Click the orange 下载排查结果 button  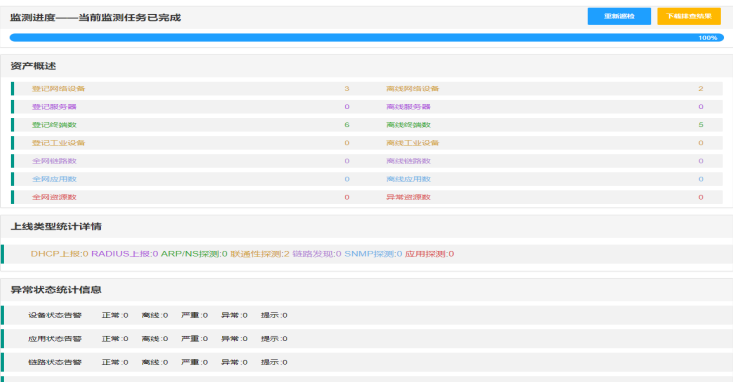click(689, 16)
